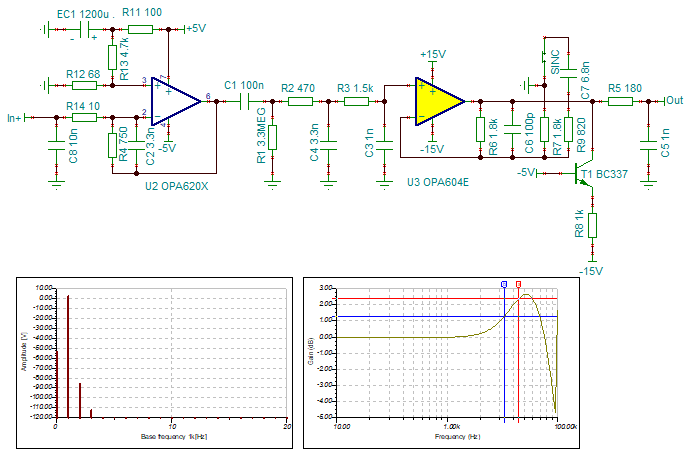689x471 pixels.
Task: Select resistor R11 100
Action: tap(140, 29)
